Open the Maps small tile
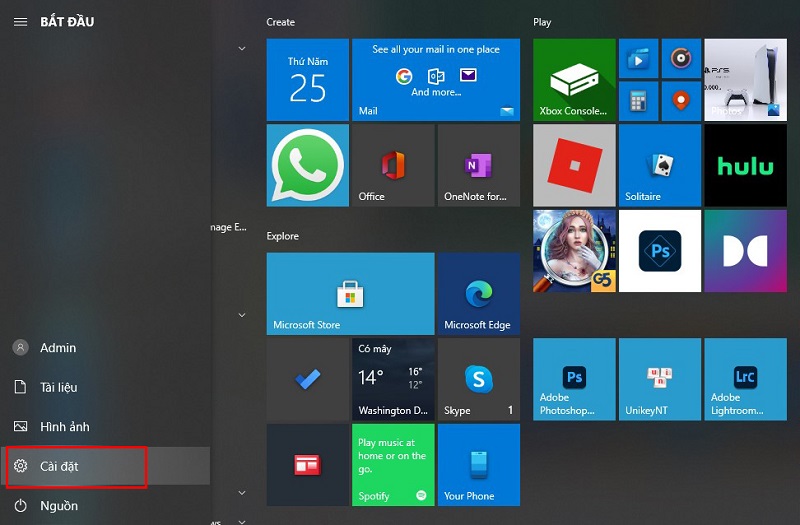The width and height of the screenshot is (800, 525). 681,101
